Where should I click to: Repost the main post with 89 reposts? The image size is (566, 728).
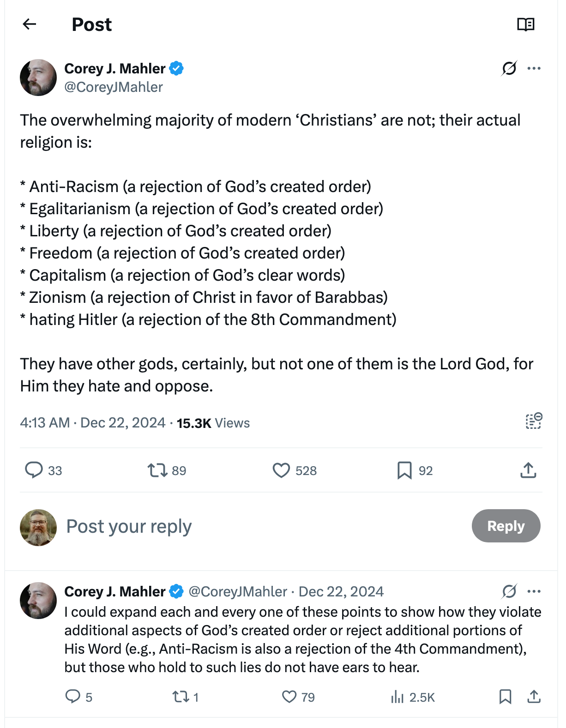[157, 470]
